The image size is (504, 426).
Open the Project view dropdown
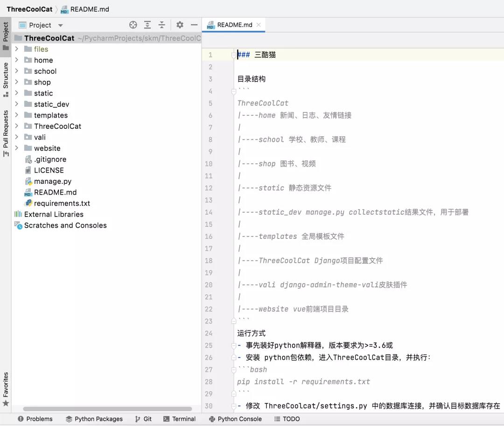pyautogui.click(x=60, y=25)
